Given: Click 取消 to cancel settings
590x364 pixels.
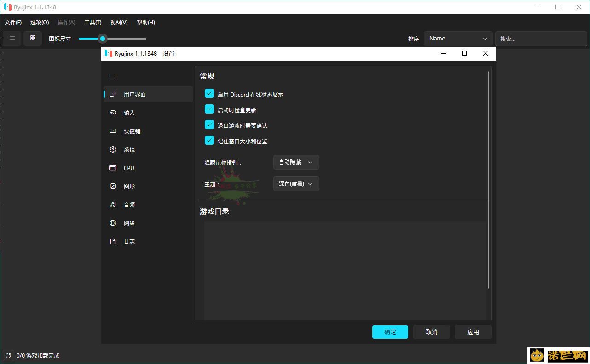Looking at the screenshot, I should tap(432, 332).
